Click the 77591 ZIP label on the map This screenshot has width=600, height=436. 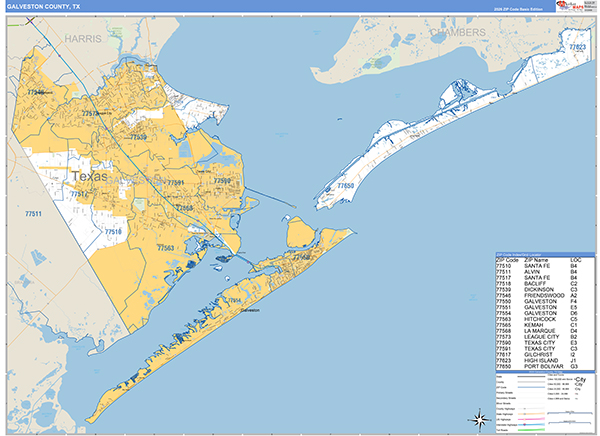click(x=176, y=183)
